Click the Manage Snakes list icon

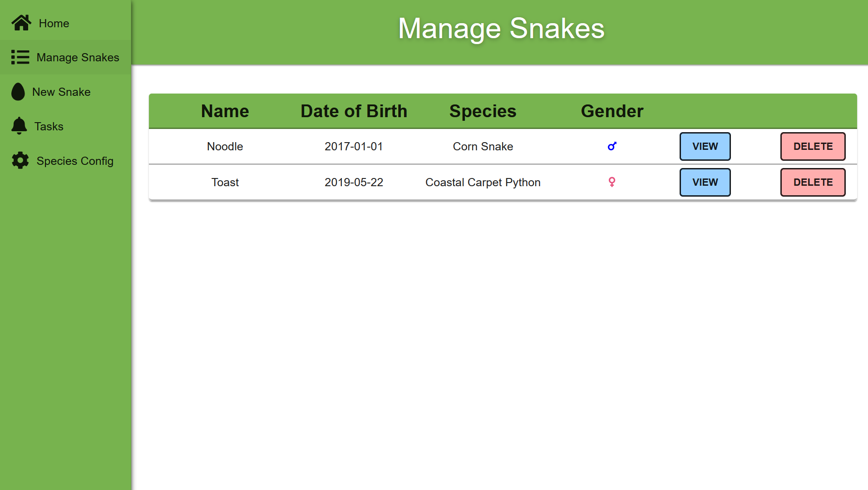point(20,57)
